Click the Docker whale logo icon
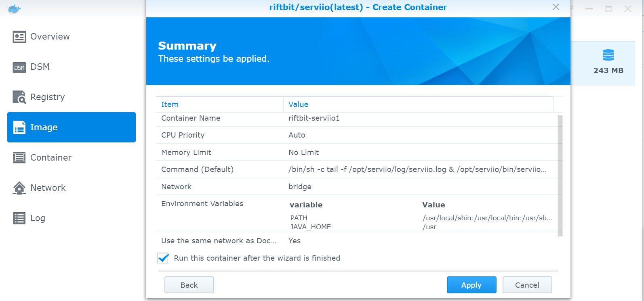Screen dimensions: 644x301 (14, 9)
